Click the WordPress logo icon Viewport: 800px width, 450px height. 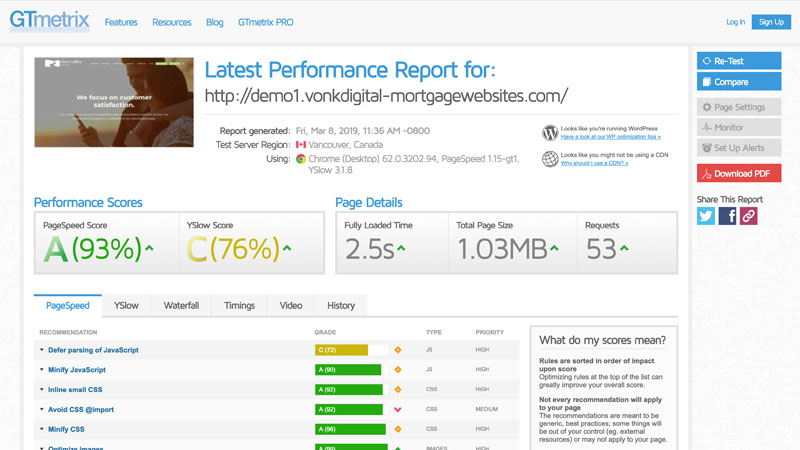click(550, 132)
